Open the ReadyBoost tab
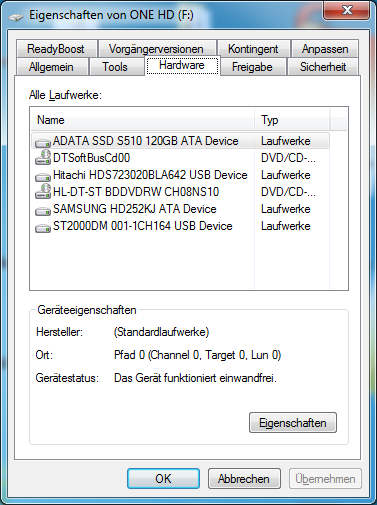 [x=56, y=49]
